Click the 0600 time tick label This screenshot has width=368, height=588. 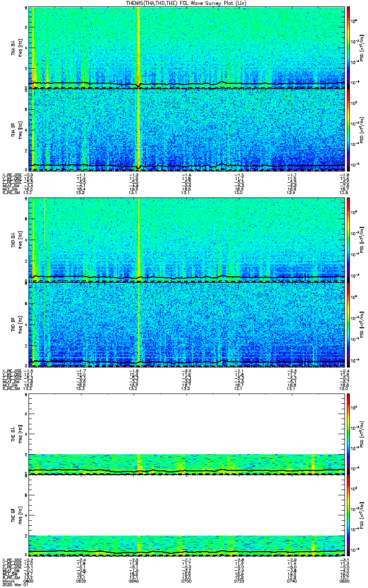click(x=29, y=581)
